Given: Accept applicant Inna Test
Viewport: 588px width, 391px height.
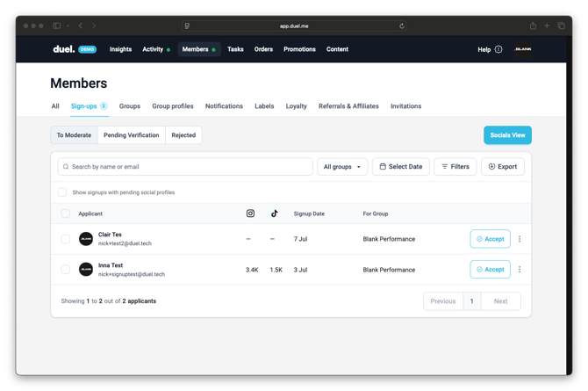Looking at the screenshot, I should [490, 269].
